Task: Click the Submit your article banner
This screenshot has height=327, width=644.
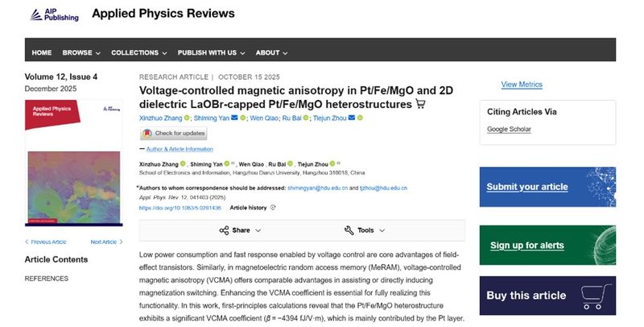Action: point(547,188)
